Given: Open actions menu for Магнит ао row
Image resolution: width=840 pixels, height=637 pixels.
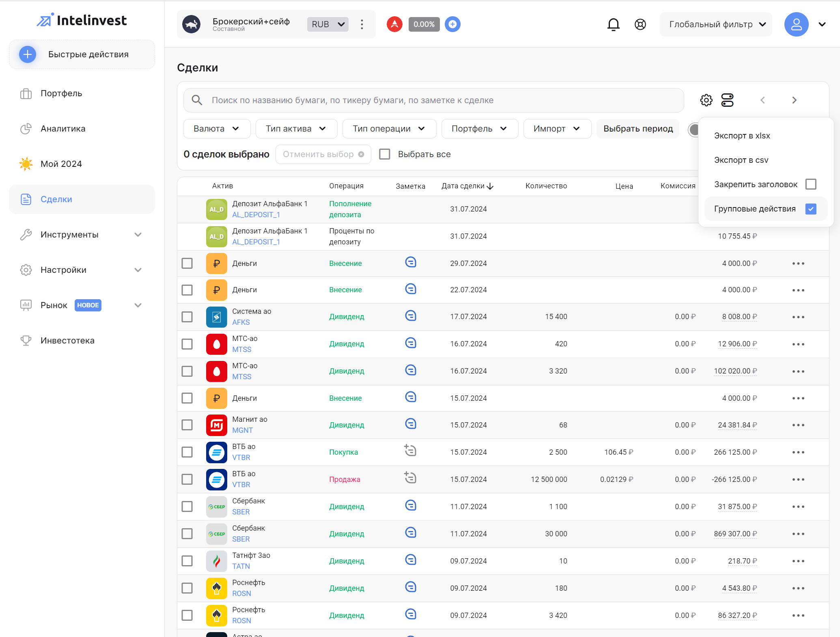Looking at the screenshot, I should coord(798,425).
